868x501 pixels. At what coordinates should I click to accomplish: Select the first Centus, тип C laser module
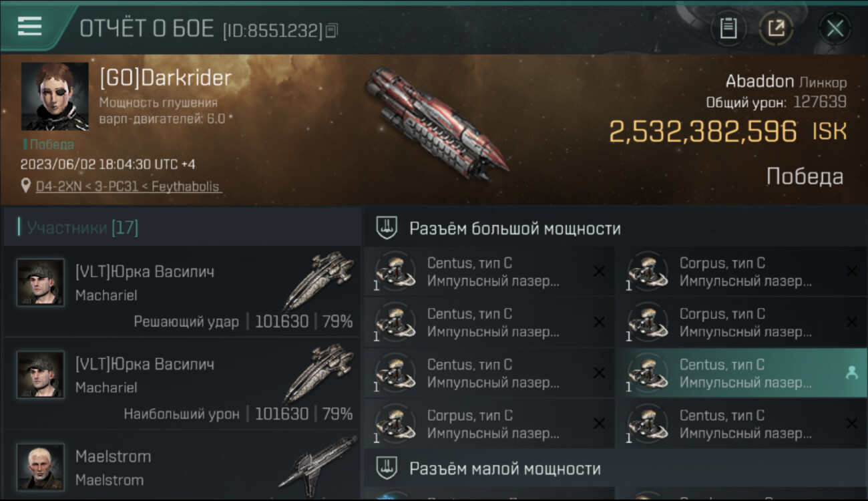[x=489, y=272]
